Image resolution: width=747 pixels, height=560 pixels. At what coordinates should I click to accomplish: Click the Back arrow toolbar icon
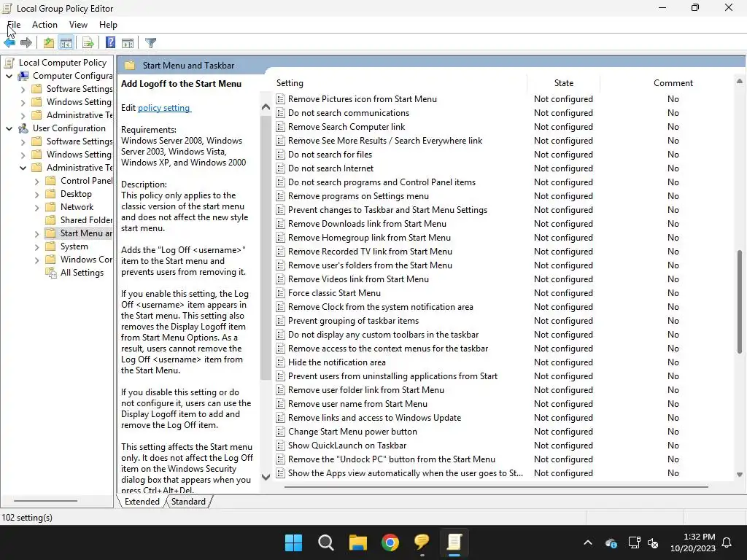(9, 43)
